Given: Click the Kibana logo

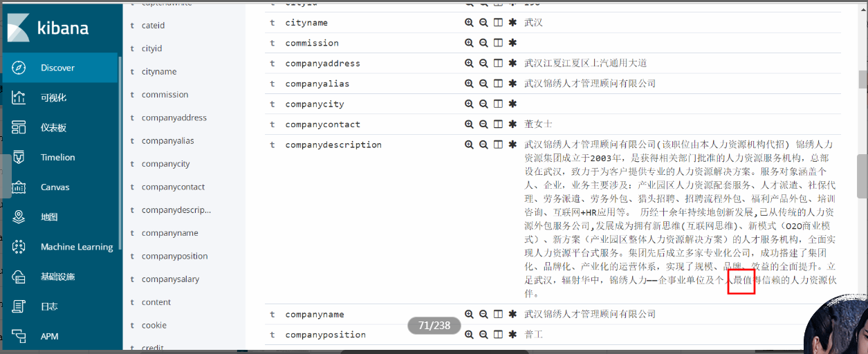Looking at the screenshot, I should coord(48,27).
